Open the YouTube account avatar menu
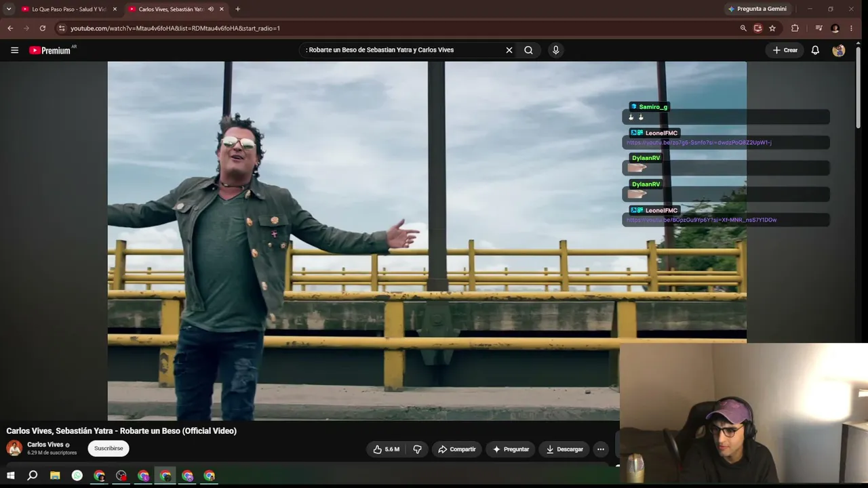Screen dimensions: 868x488 click(x=839, y=50)
